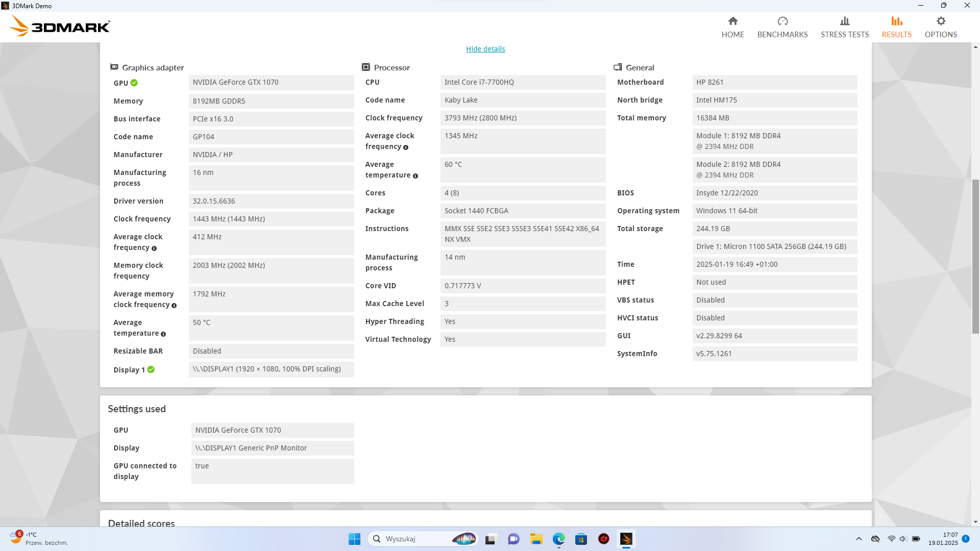Image resolution: width=980 pixels, height=551 pixels.
Task: Launch Microsoft Edge from the taskbar
Action: click(x=558, y=539)
